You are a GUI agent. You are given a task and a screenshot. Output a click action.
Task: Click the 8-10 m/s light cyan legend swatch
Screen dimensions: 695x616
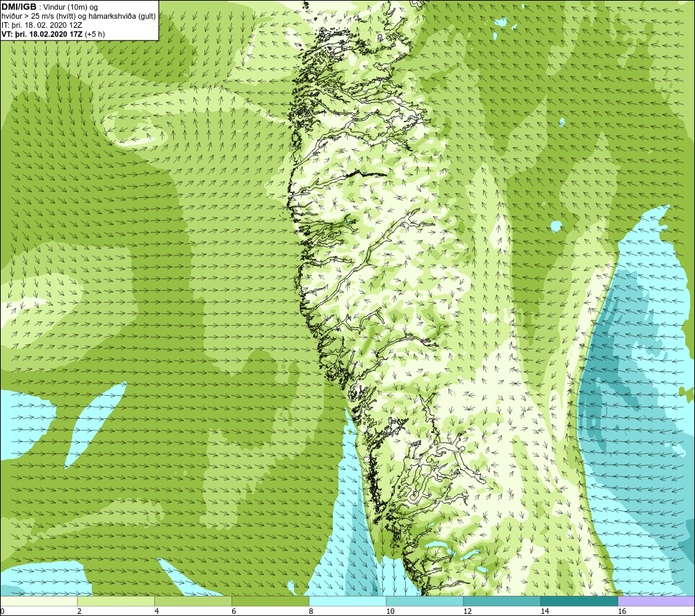point(347,601)
